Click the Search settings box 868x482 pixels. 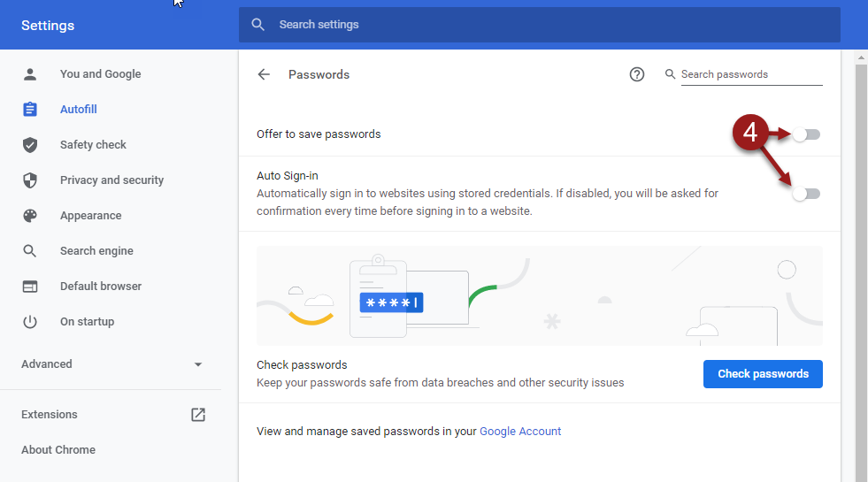(539, 25)
